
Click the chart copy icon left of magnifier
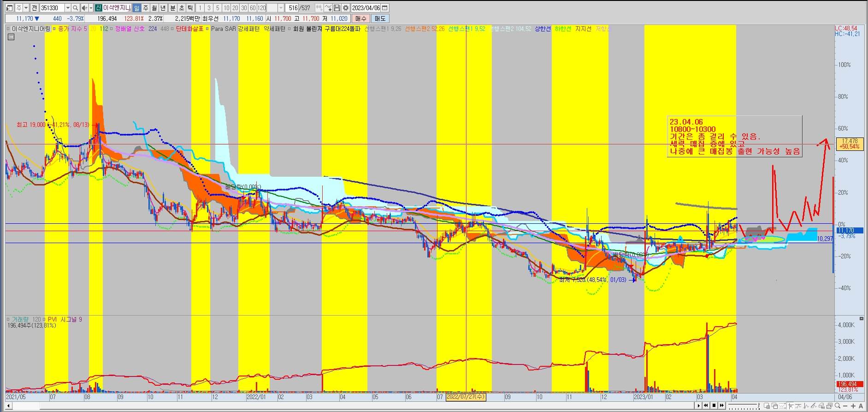coord(829,406)
